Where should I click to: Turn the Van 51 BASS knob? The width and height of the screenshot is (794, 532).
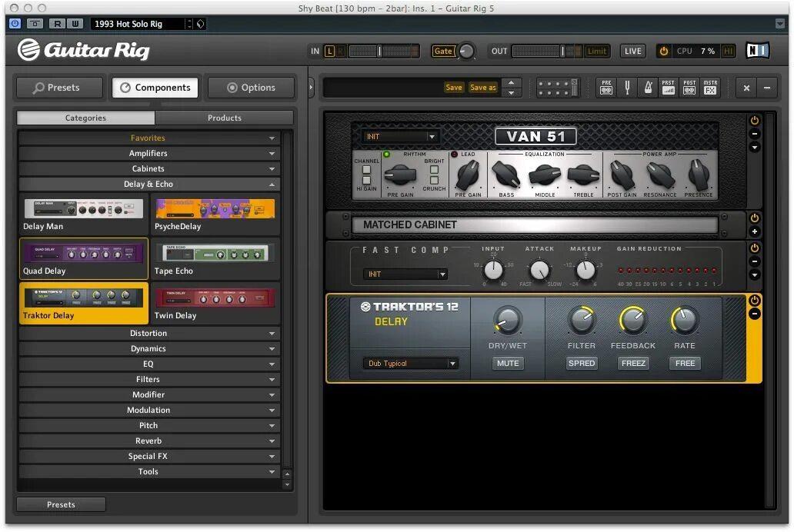pos(506,174)
